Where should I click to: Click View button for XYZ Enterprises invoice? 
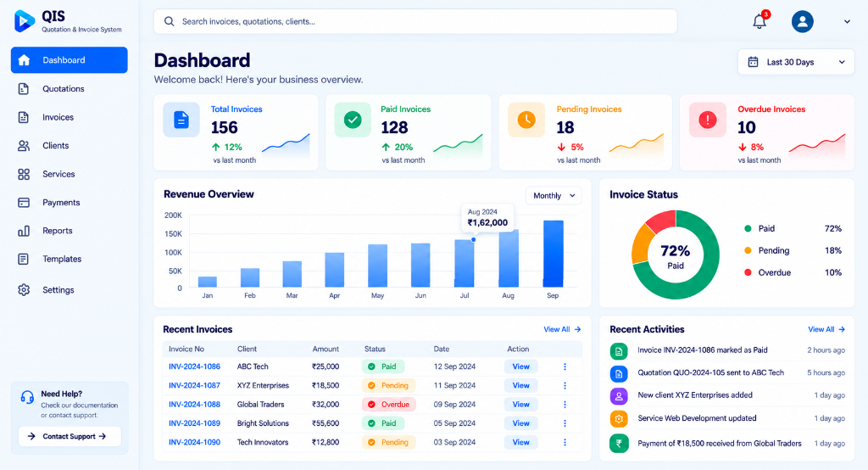(521, 385)
